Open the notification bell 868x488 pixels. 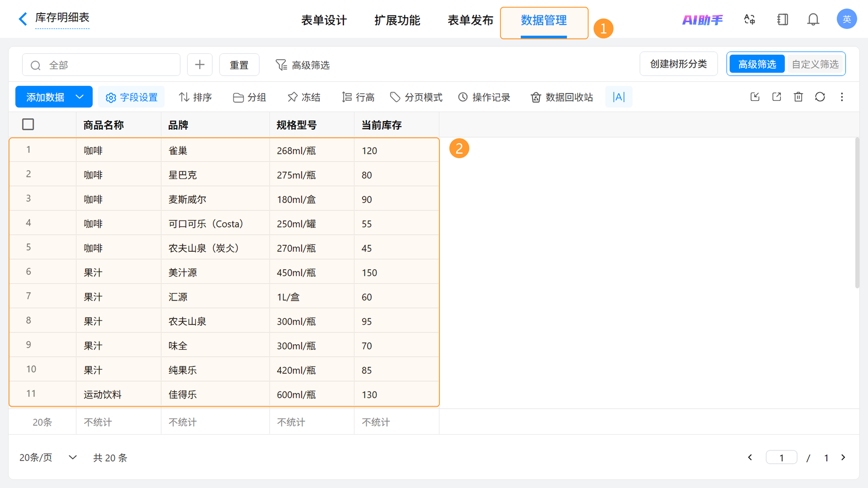tap(813, 19)
